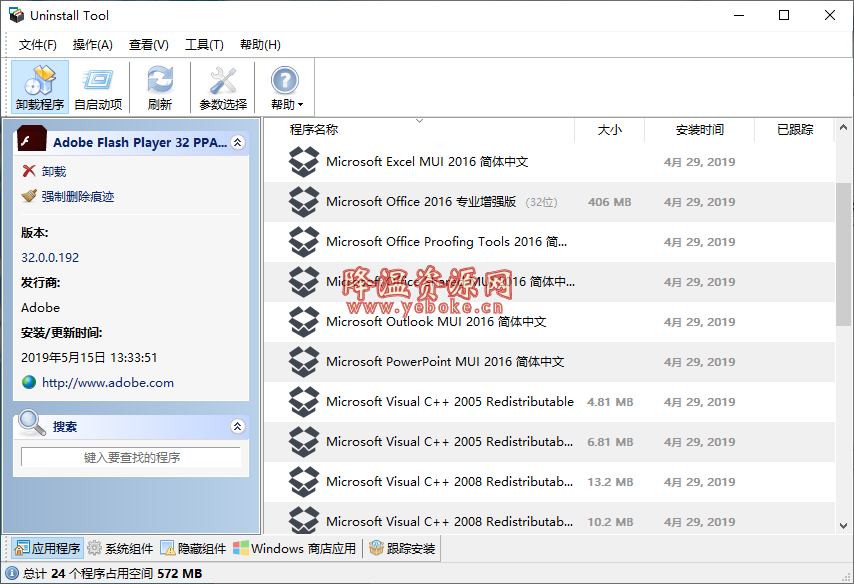Image resolution: width=854 pixels, height=584 pixels.
Task: Click the program list vertical scrollbar thumb
Action: (844, 254)
